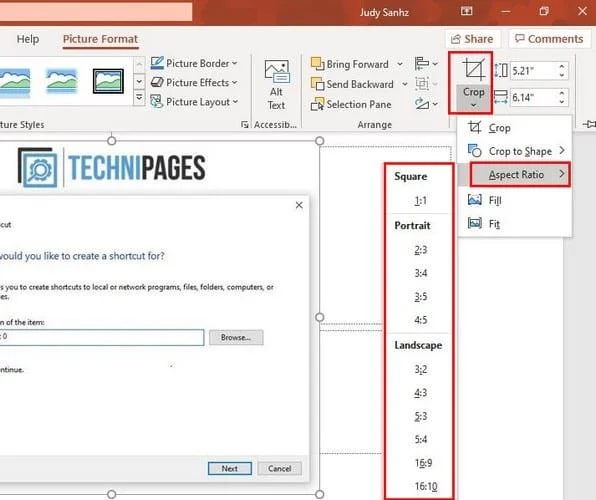Screen dimensions: 596x500
Task: Pick the 1:1 square aspect ratio
Action: 420,200
